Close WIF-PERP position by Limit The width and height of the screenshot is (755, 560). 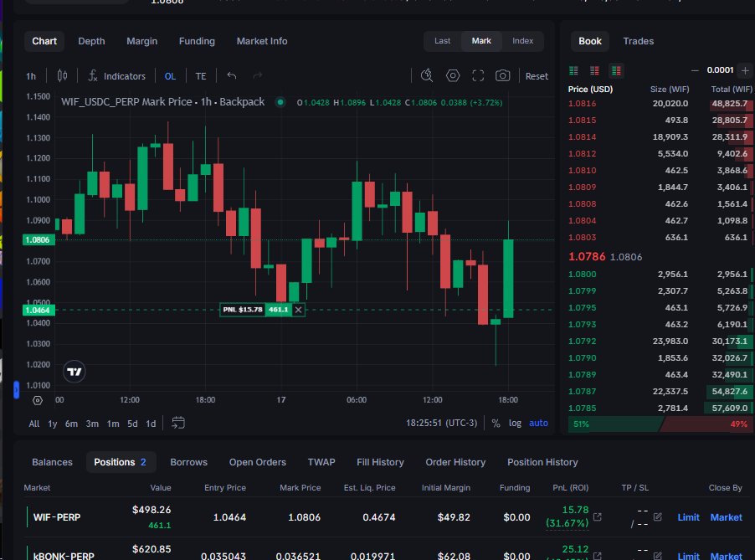(688, 517)
